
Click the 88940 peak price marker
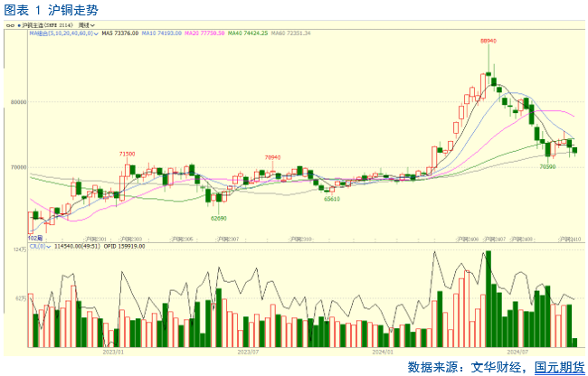(x=488, y=41)
